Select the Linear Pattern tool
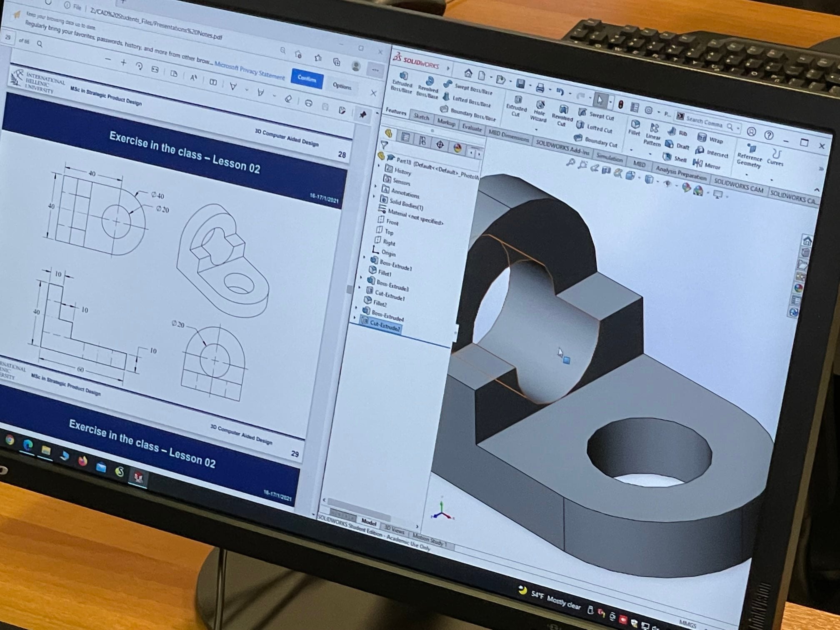This screenshot has height=630, width=840. [x=653, y=135]
